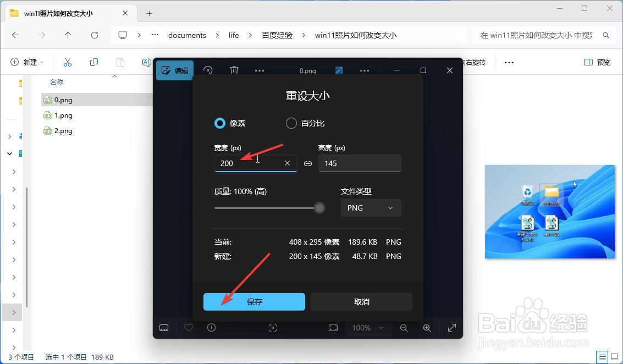Click the zoom in magnifier icon
This screenshot has height=364, width=623.
427,328
